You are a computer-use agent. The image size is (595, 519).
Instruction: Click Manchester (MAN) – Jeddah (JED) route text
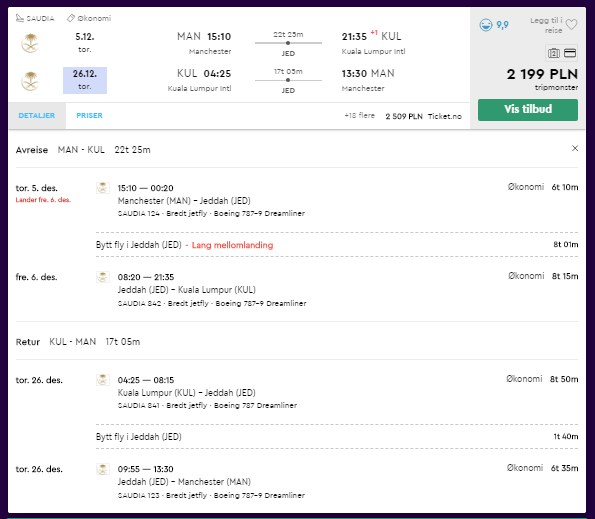pos(184,201)
